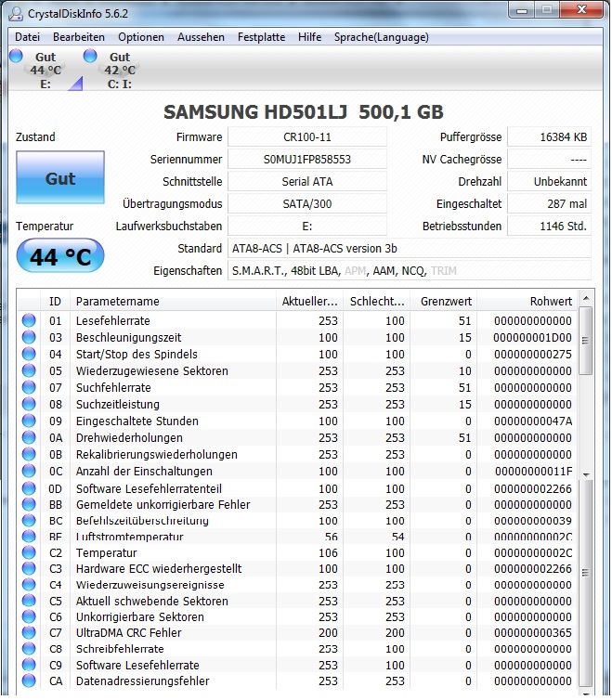Click the Standard field ATA8-ACS version 3b
Image resolution: width=612 pixels, height=700 pixels.
pyautogui.click(x=410, y=249)
